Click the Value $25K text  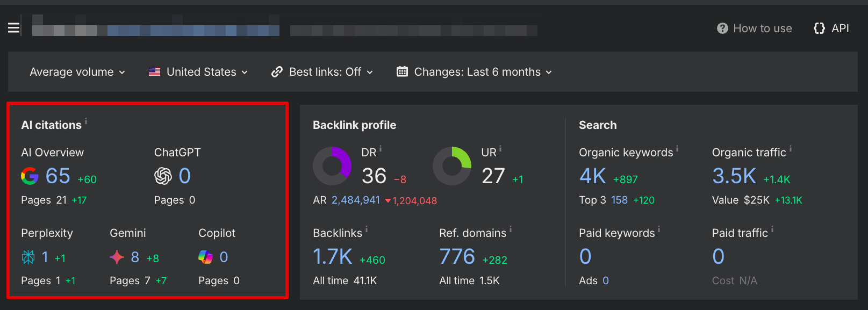point(741,200)
